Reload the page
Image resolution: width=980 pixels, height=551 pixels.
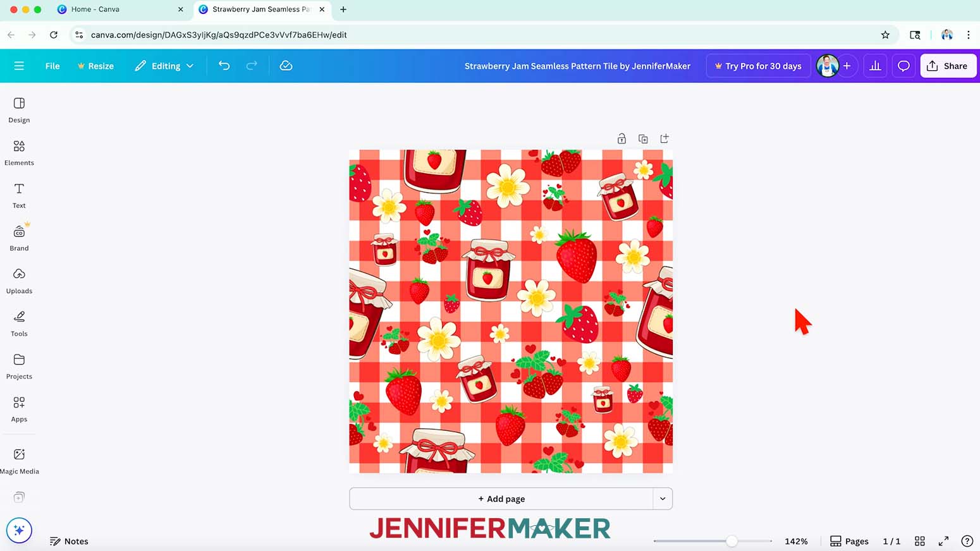(x=54, y=35)
